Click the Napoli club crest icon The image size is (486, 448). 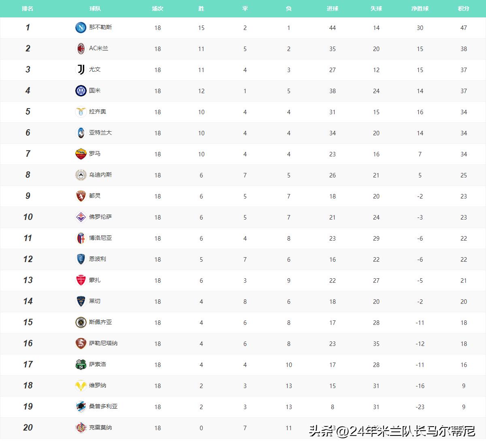tap(81, 28)
